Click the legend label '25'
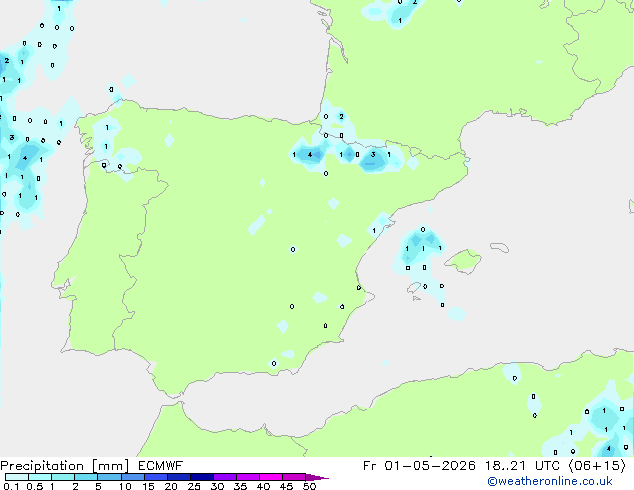Image resolution: width=634 pixels, height=490 pixels. click(x=194, y=486)
